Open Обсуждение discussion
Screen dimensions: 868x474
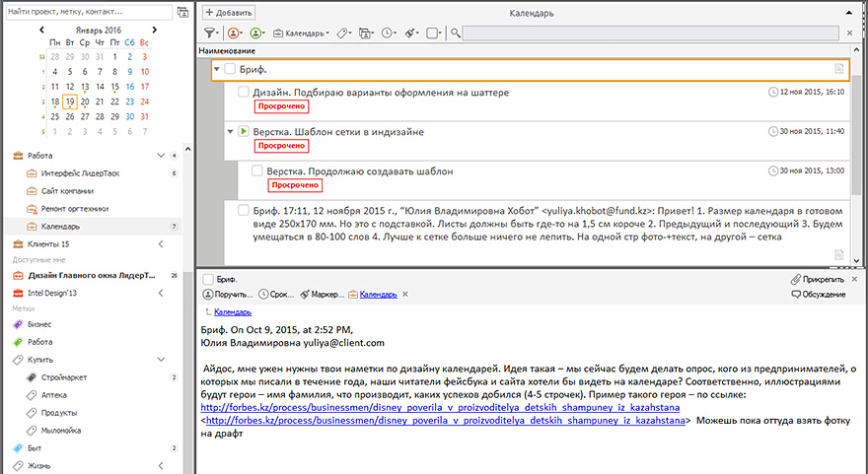pos(819,295)
